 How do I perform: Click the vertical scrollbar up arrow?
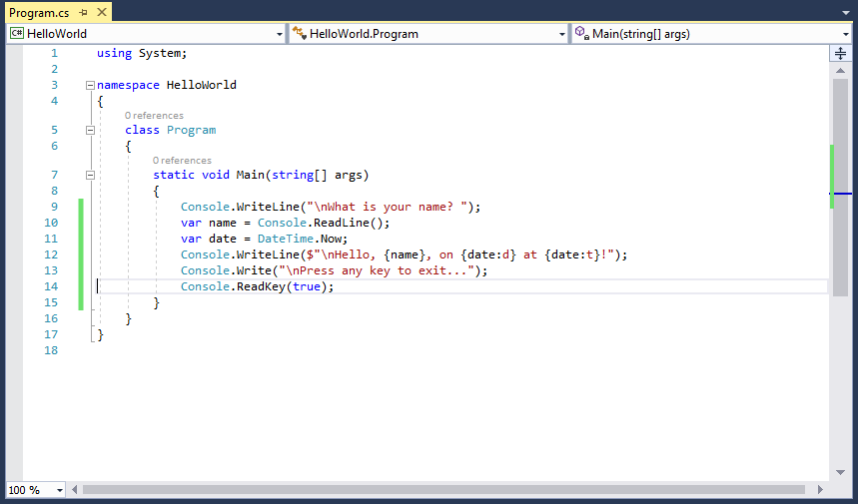point(840,71)
